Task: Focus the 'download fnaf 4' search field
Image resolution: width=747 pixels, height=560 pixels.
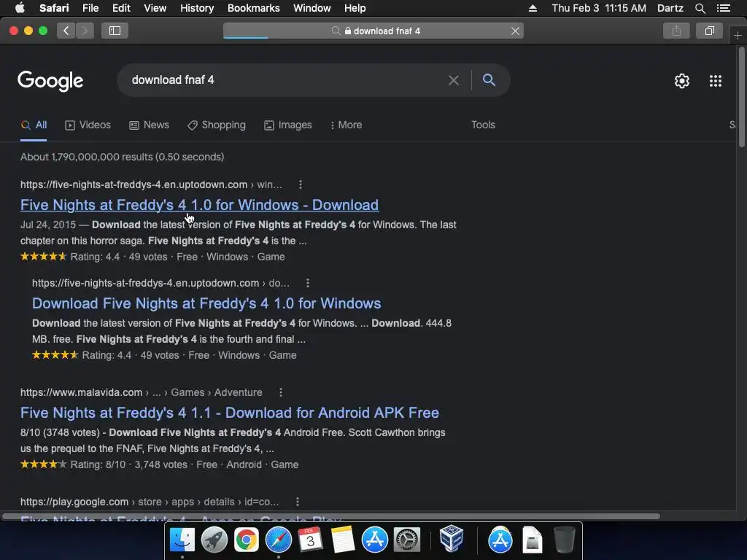Action: click(x=286, y=80)
